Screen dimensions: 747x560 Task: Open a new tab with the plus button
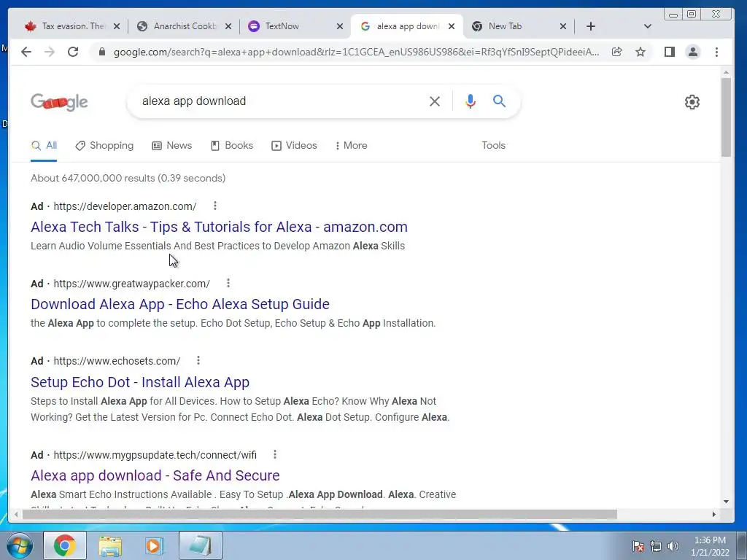591,26
